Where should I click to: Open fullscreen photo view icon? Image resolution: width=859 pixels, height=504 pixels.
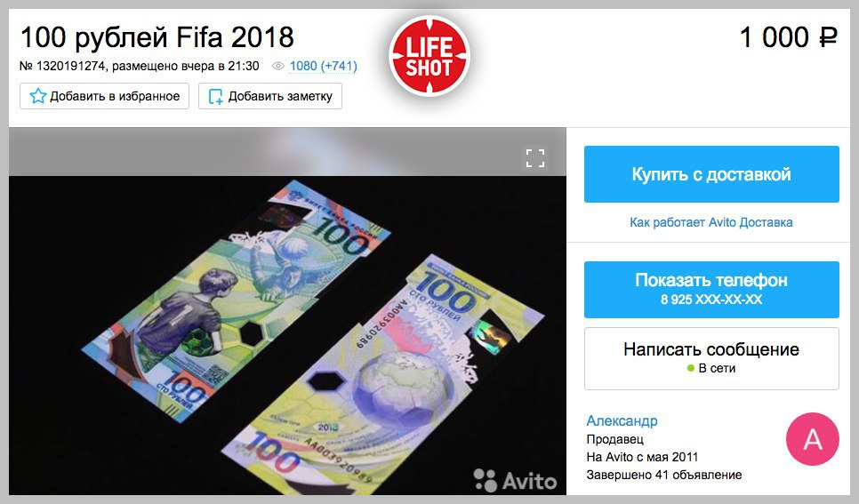tap(535, 158)
